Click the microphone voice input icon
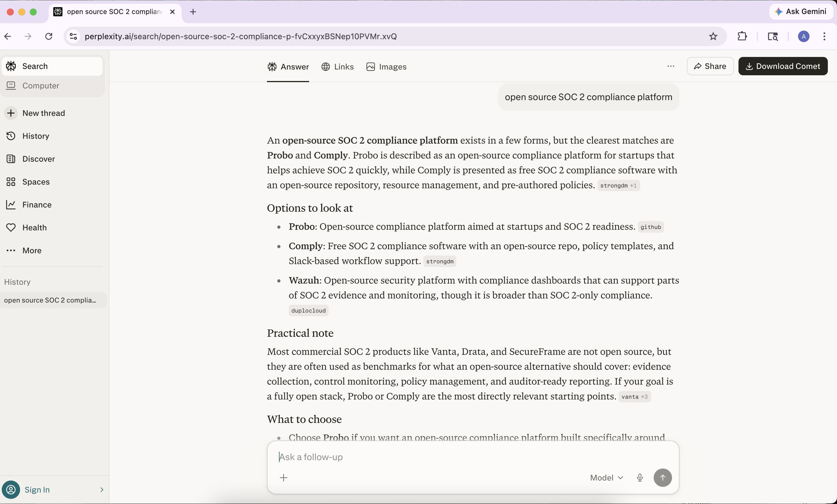Image resolution: width=837 pixels, height=504 pixels. 640,478
